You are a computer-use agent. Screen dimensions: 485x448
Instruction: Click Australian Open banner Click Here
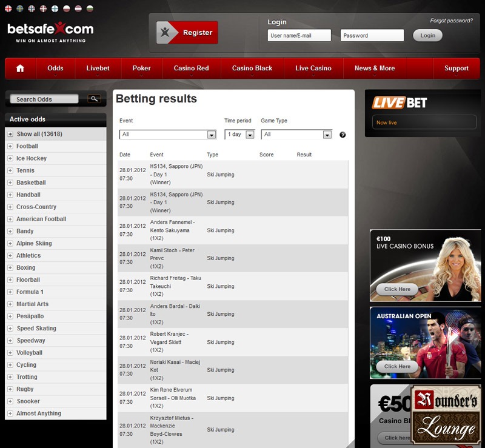tap(397, 366)
